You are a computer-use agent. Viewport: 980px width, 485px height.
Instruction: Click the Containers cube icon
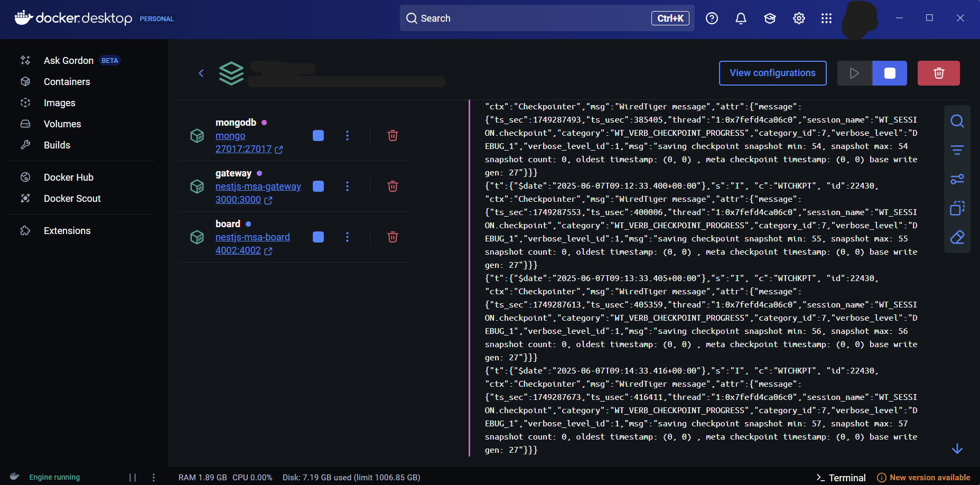25,81
